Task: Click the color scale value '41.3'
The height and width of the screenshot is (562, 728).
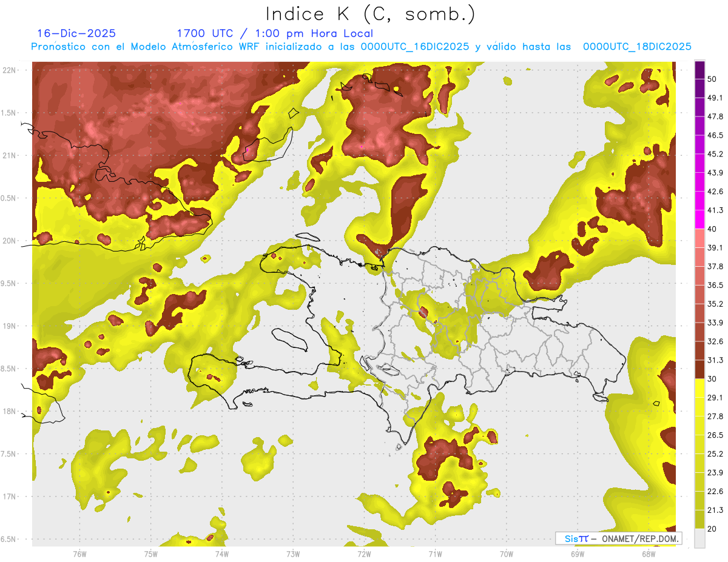Action: click(x=715, y=210)
